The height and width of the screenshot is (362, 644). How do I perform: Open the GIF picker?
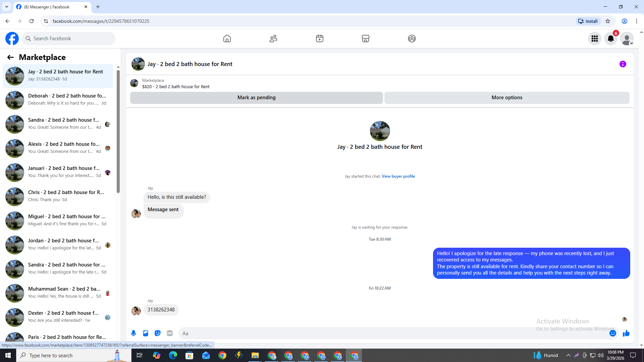point(170,333)
